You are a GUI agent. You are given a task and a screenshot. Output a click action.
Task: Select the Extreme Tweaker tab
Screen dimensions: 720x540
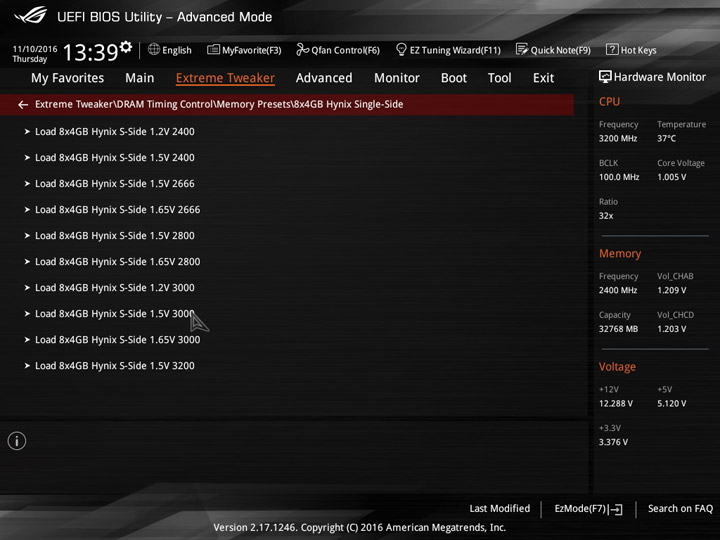pos(225,78)
